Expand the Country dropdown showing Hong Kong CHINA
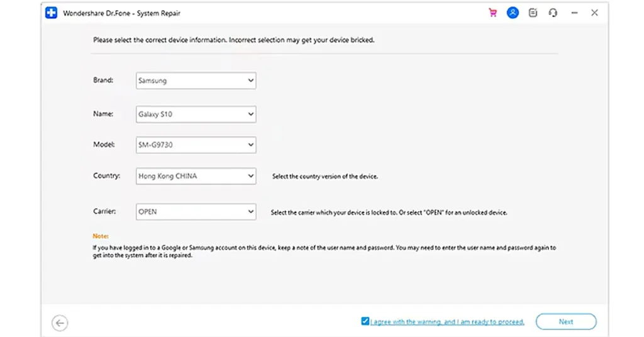Image resolution: width=644 pixels, height=337 pixels. coord(196,176)
